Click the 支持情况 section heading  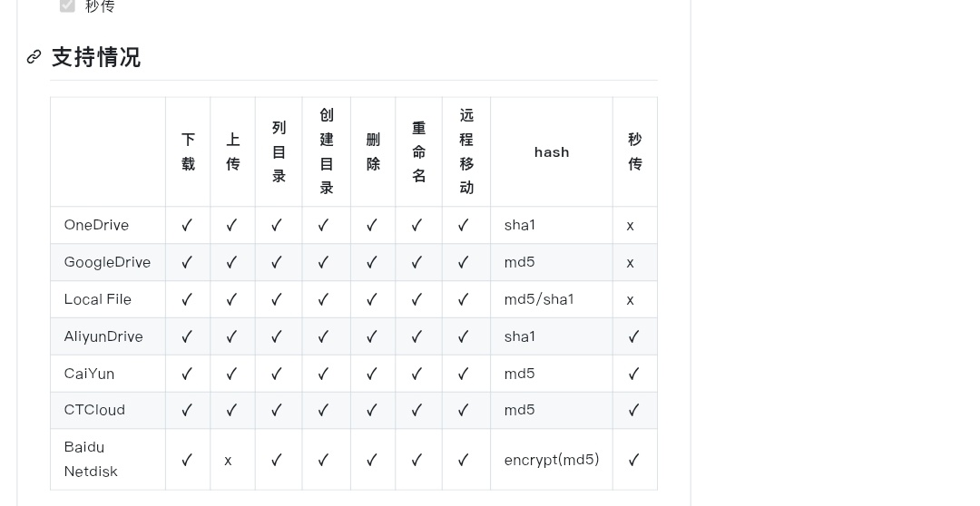(x=96, y=57)
